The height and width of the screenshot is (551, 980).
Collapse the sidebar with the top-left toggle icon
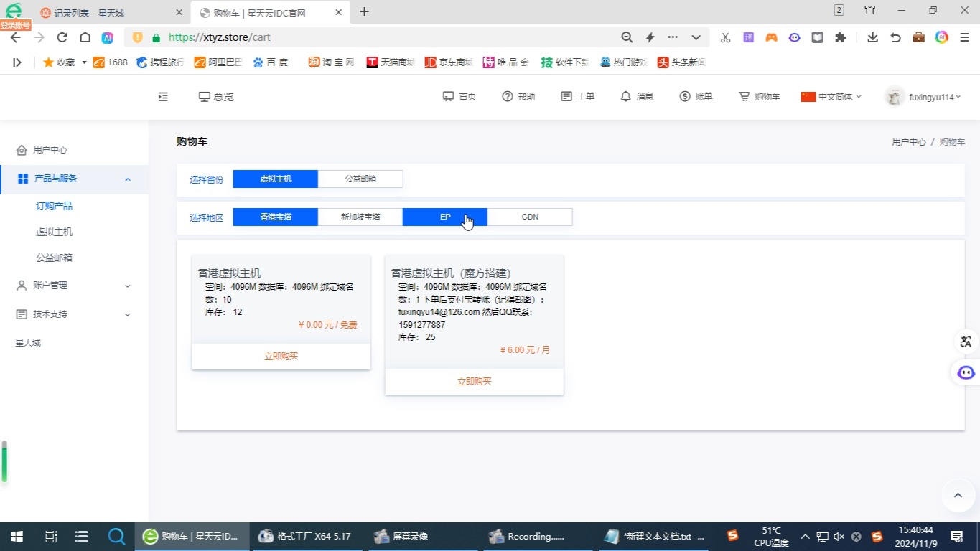click(x=163, y=96)
